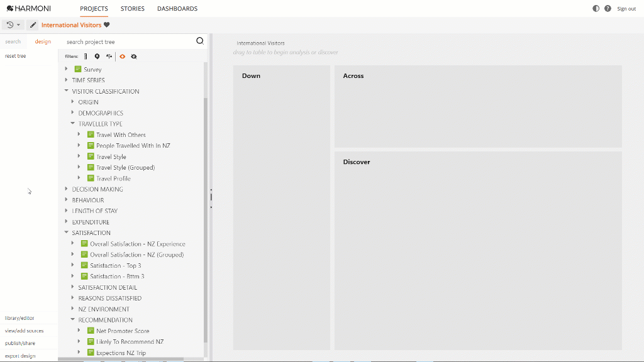This screenshot has width=644, height=362.
Task: Click Travel Style (Grouped) green icon
Action: tap(91, 167)
